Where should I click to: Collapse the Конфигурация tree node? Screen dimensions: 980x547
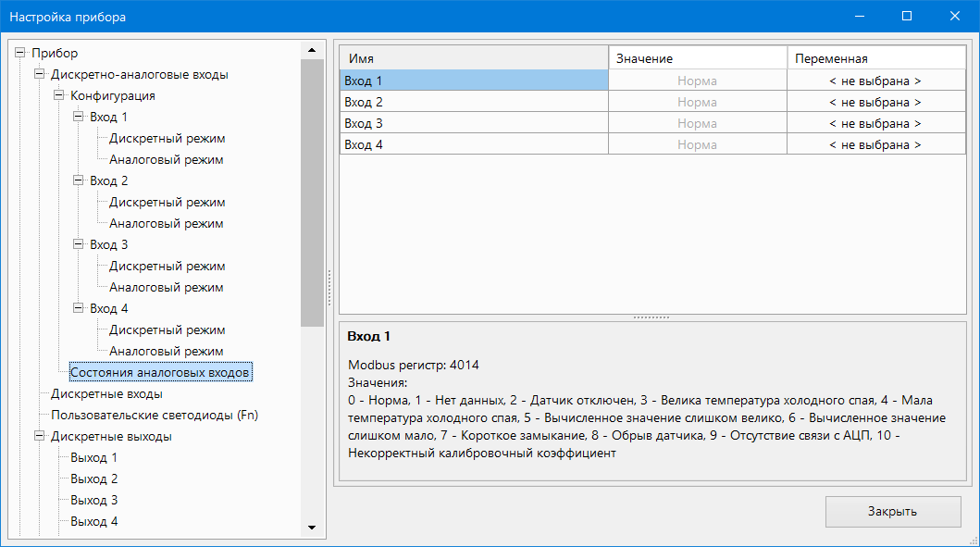(59, 96)
